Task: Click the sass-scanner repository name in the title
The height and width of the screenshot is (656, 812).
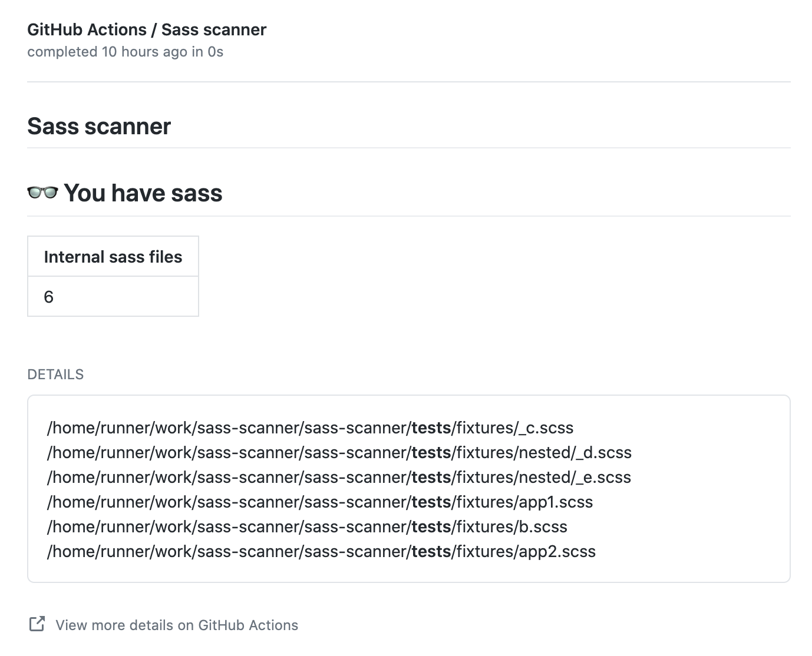Action: pyautogui.click(x=213, y=29)
